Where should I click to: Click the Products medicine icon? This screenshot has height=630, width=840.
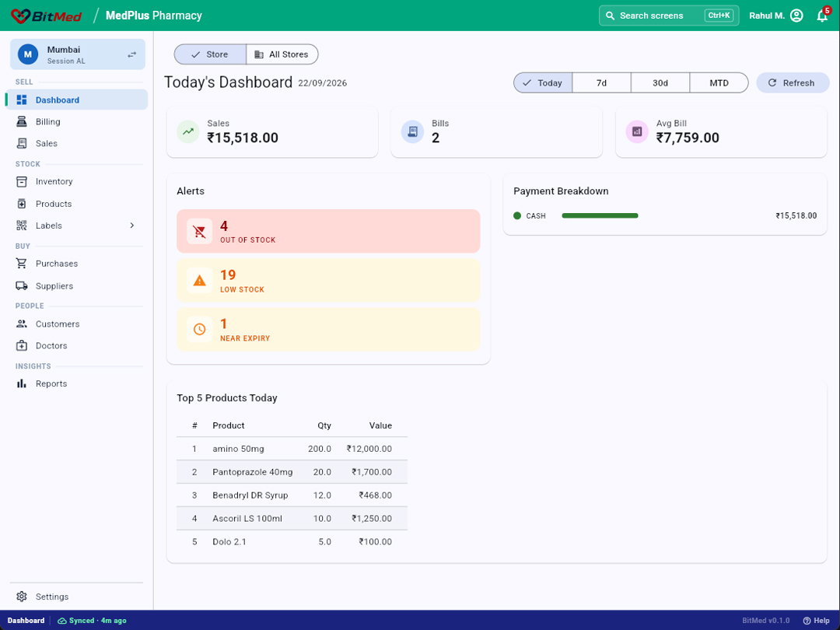point(22,204)
